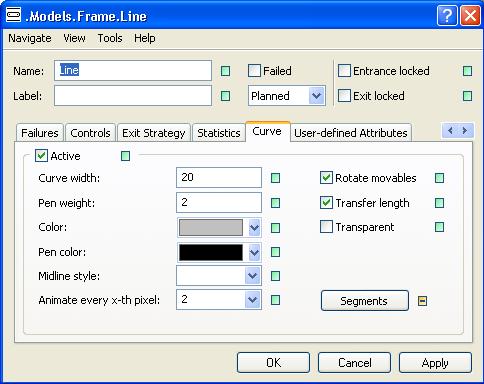Click the question mark help button
Screen dimensions: 484x384
point(447,15)
